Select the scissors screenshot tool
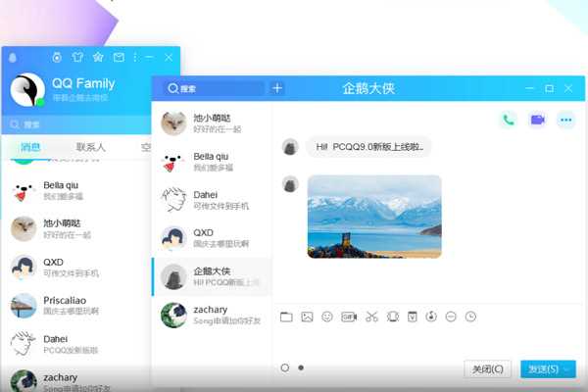The image size is (588, 392). 371,317
